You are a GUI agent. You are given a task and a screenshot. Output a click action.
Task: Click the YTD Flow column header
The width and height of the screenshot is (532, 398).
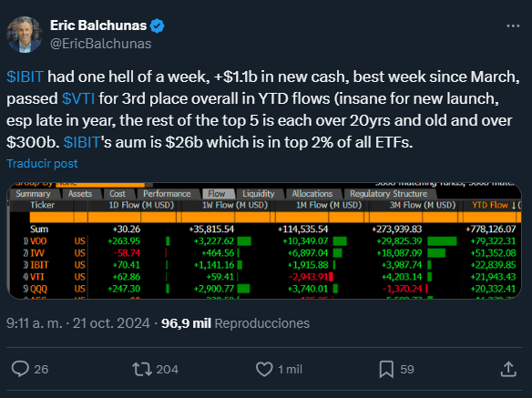[x=492, y=205]
